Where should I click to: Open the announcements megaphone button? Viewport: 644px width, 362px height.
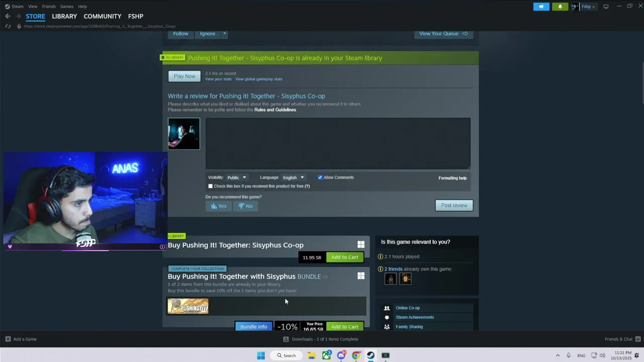click(541, 7)
